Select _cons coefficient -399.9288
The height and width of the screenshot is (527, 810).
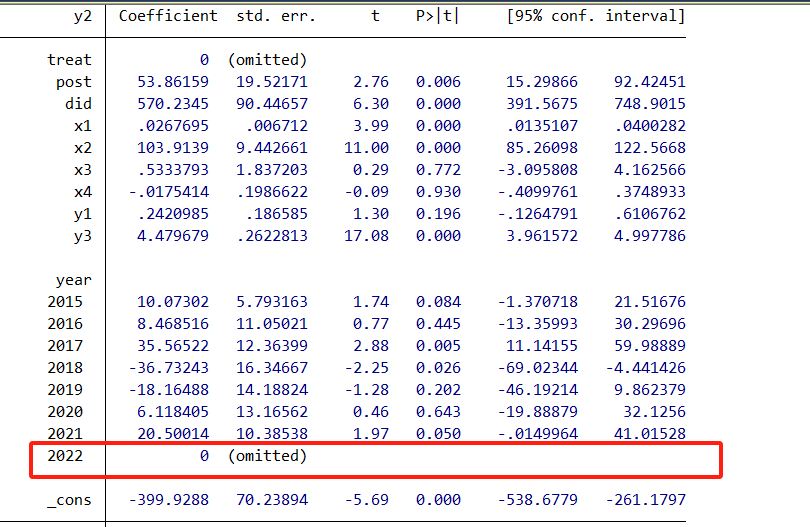point(169,500)
